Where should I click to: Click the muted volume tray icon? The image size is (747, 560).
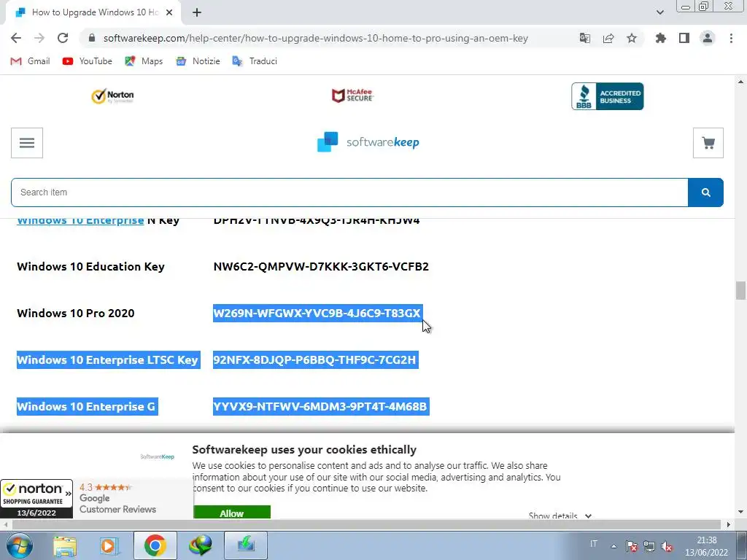[x=667, y=546]
